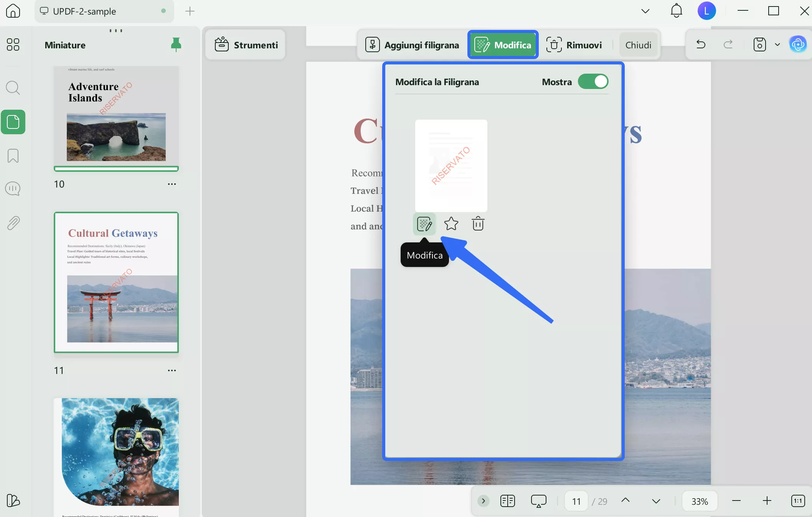Expand the bottom toolbar chevron
The height and width of the screenshot is (517, 812).
click(x=483, y=501)
